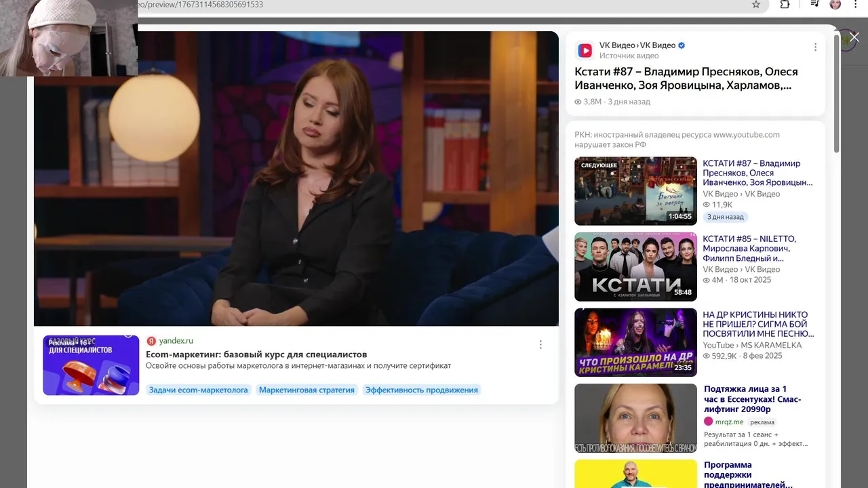Image resolution: width=868 pixels, height=488 pixels.
Task: Open the Ecom-маркетинг course ad title
Action: pos(256,354)
